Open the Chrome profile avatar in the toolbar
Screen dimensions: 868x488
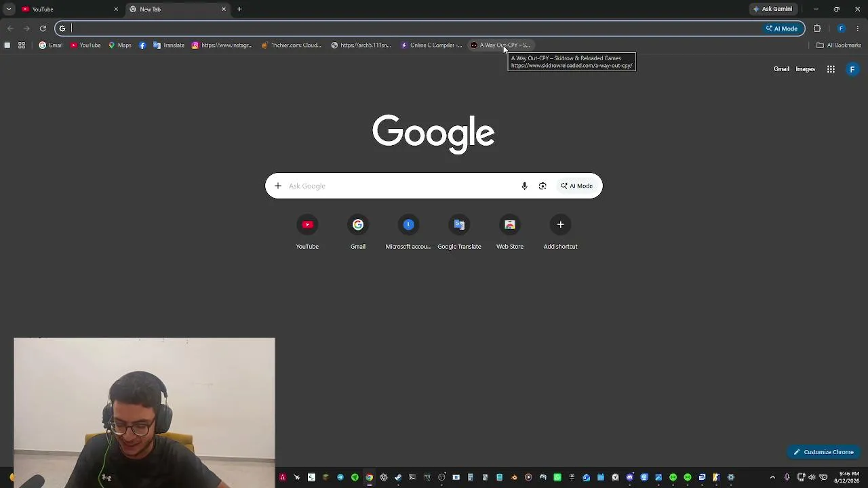841,28
